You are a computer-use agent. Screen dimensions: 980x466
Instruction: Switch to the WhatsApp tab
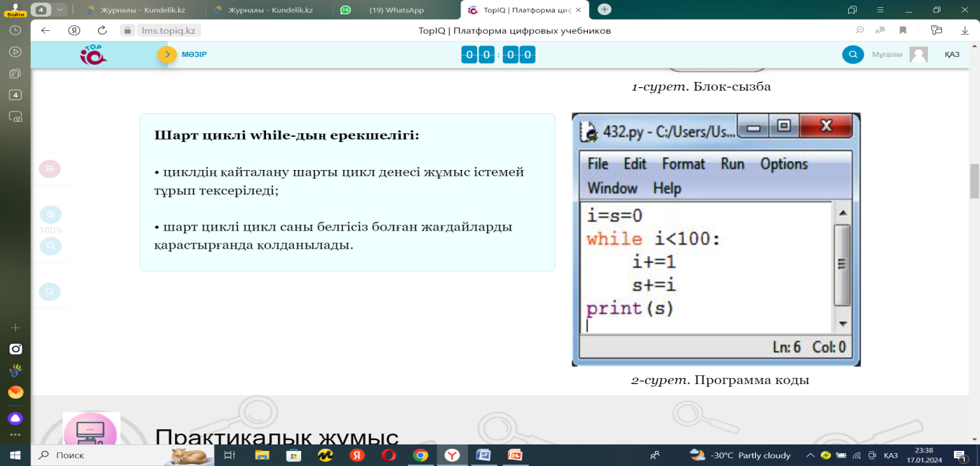tap(396, 10)
